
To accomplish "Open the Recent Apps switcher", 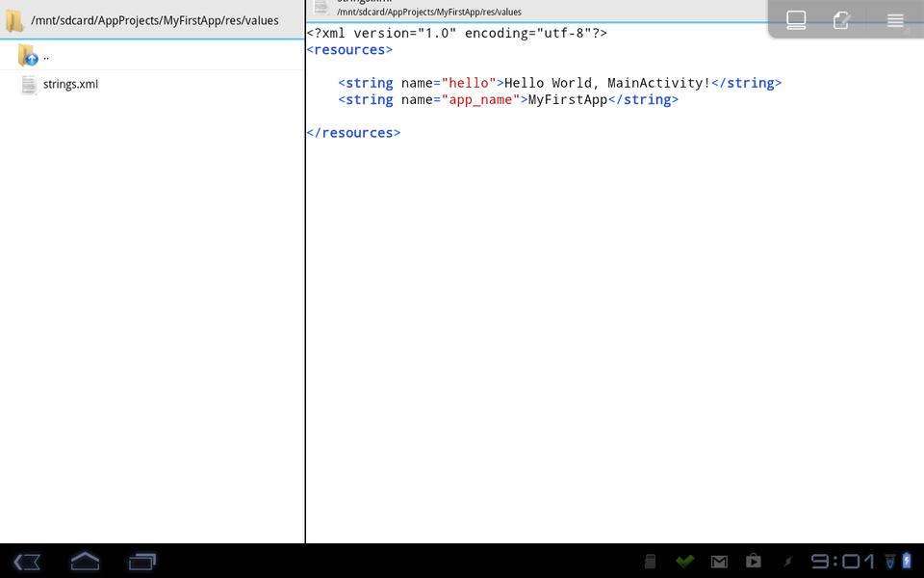I will point(142,561).
